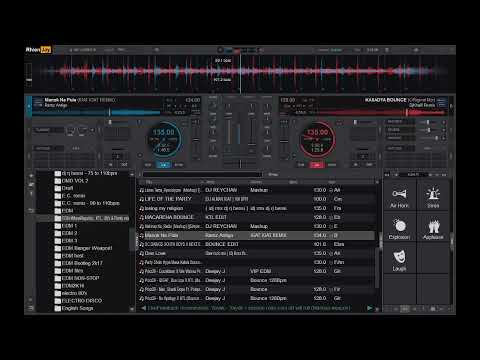Click the right deck pitch slider
The image size is (480, 360).
point(284,141)
